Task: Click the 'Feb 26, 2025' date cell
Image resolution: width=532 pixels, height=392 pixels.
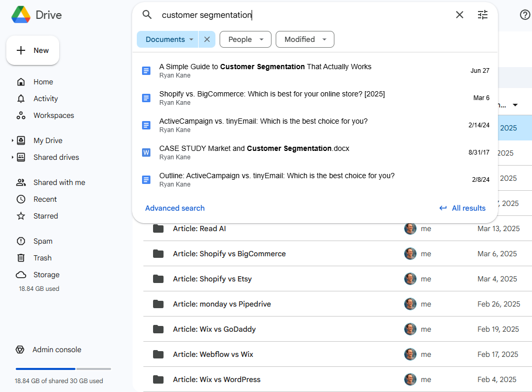Action: (499, 304)
